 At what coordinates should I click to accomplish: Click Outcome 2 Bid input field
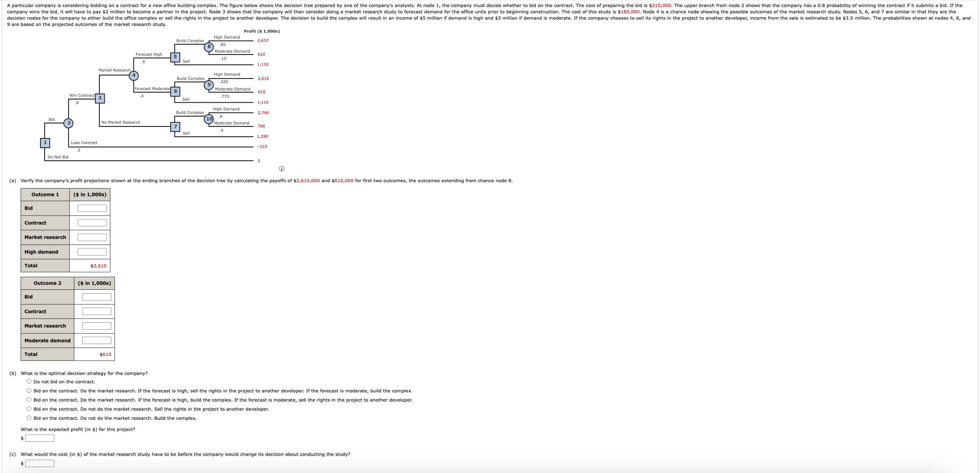tap(97, 297)
